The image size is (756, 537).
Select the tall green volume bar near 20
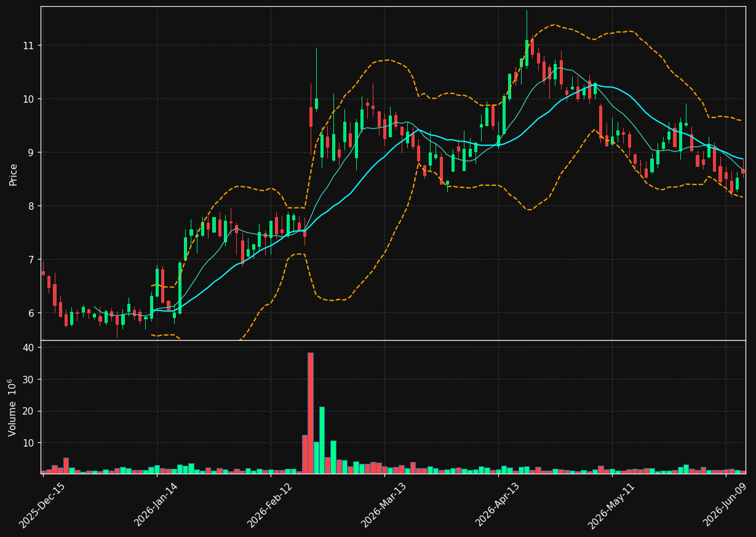322,440
